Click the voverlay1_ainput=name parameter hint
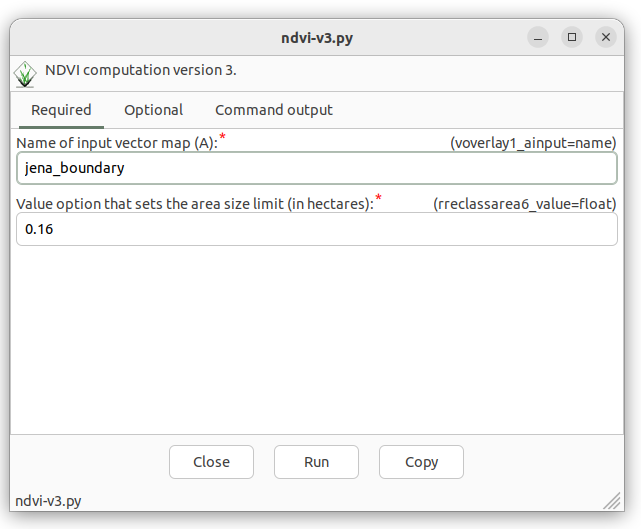Viewport: 641px width, 529px height. click(533, 143)
